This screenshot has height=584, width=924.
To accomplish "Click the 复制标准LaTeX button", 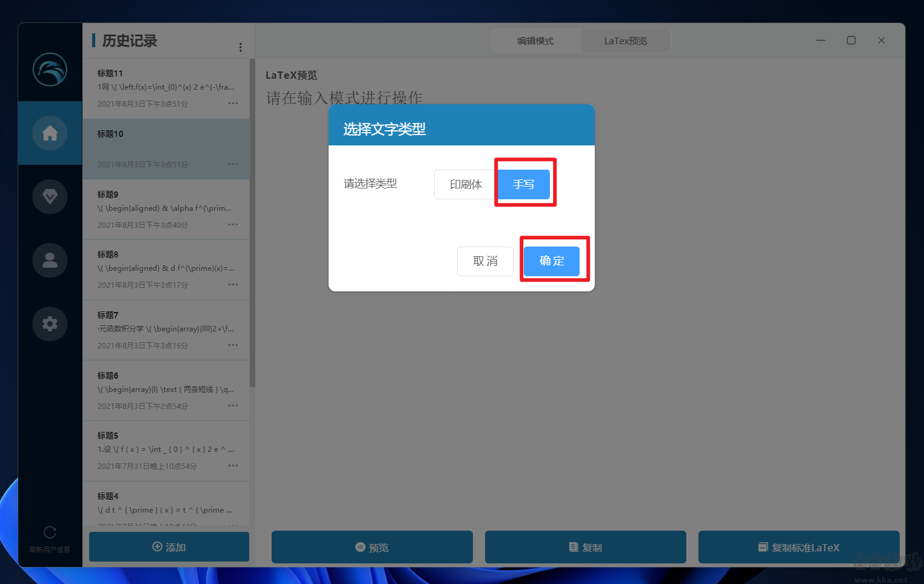I will tap(799, 547).
